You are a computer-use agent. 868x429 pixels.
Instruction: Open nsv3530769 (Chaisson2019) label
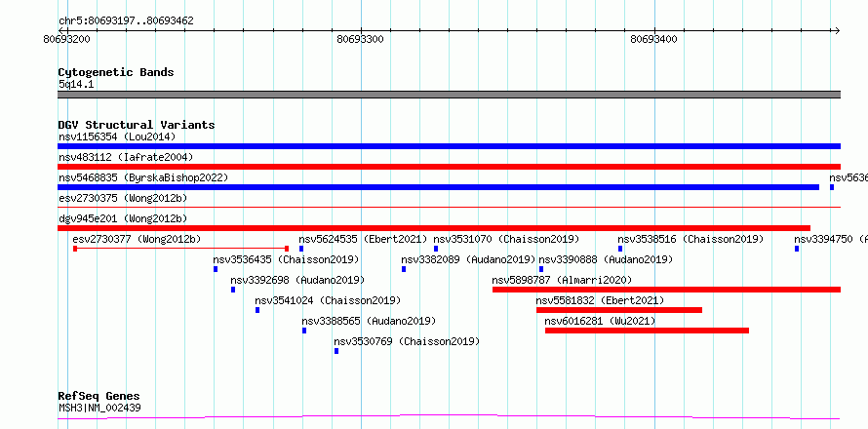click(x=407, y=341)
